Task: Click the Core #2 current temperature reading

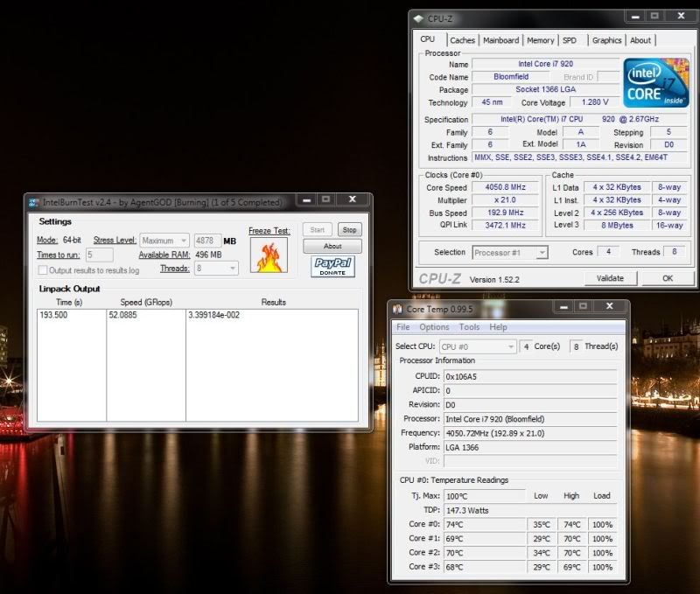Action: pyautogui.click(x=485, y=553)
